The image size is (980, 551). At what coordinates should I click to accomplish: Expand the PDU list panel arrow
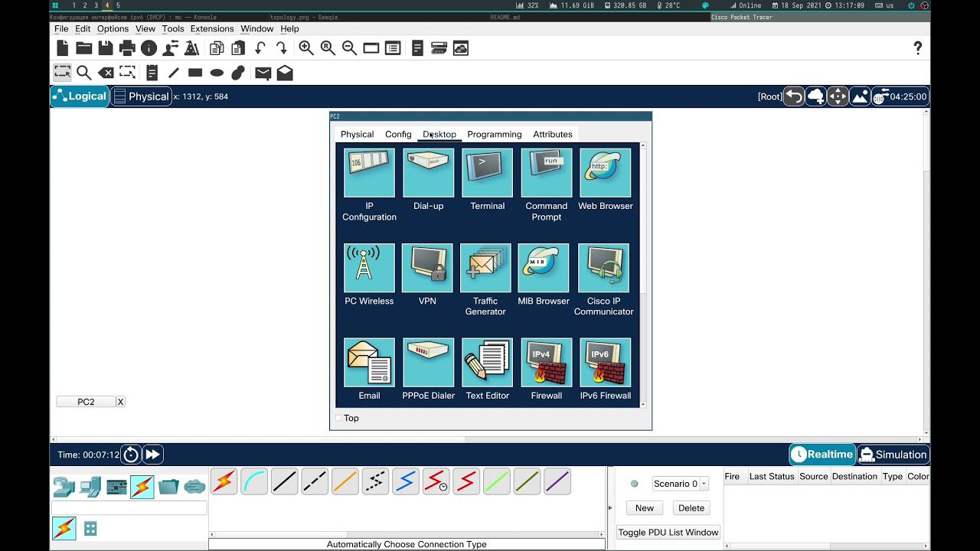coord(610,507)
